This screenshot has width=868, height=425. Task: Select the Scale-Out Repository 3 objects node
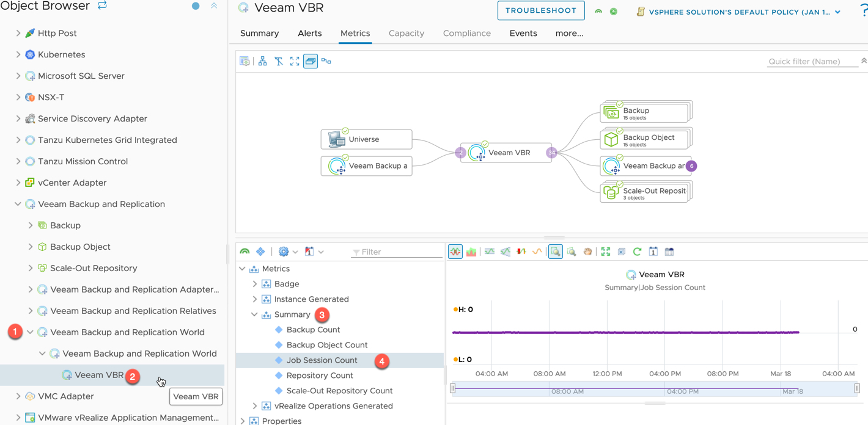(644, 193)
